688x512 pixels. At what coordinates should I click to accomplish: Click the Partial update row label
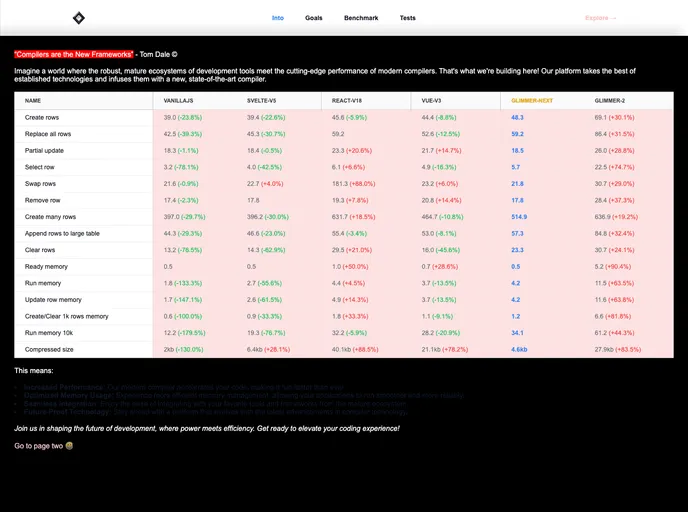click(44, 150)
